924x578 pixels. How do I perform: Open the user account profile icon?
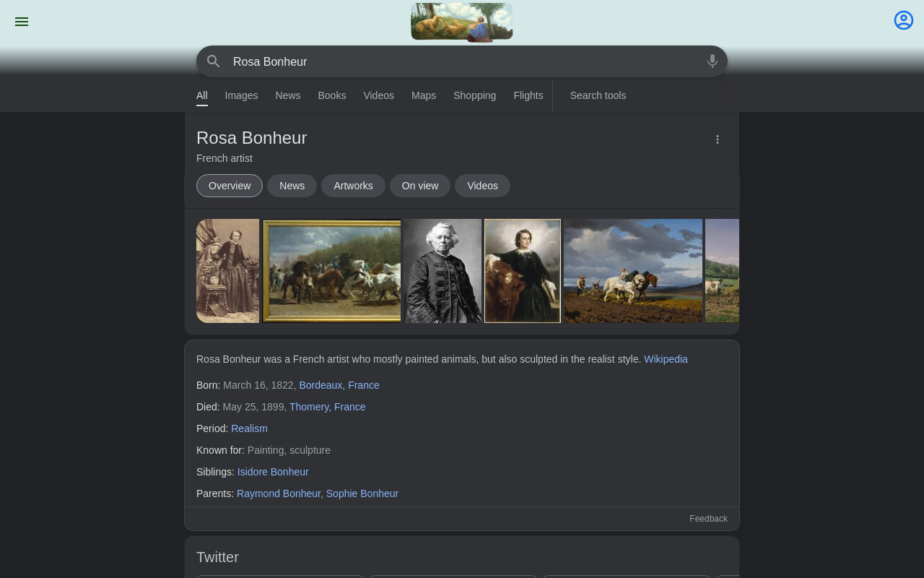coord(904,20)
